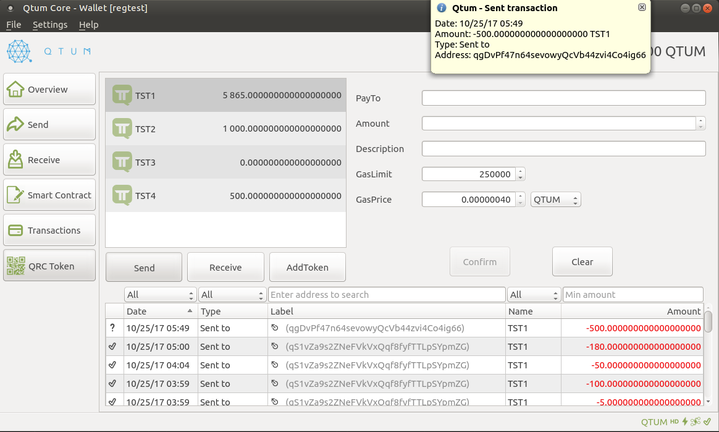Click the unconfirmed question mark status icon

tap(113, 328)
